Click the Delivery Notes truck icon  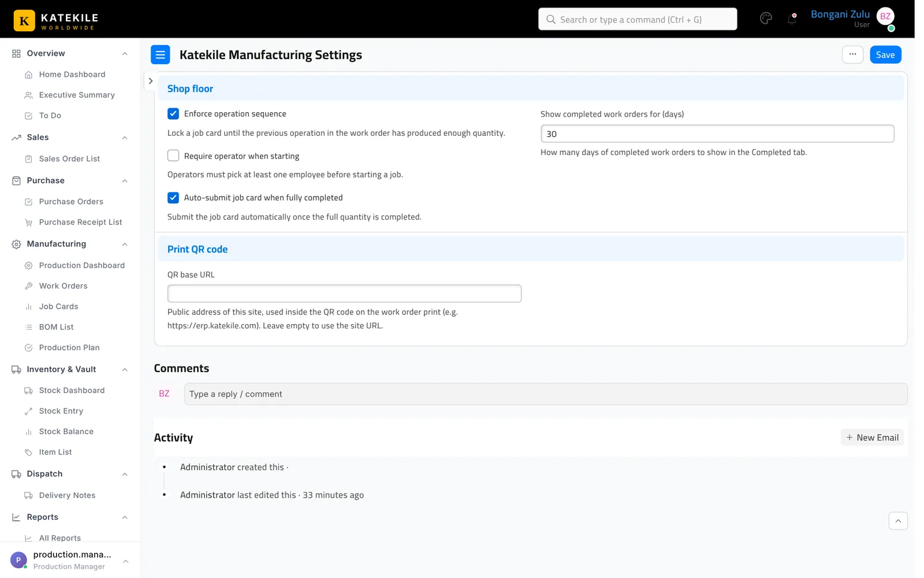tap(28, 495)
